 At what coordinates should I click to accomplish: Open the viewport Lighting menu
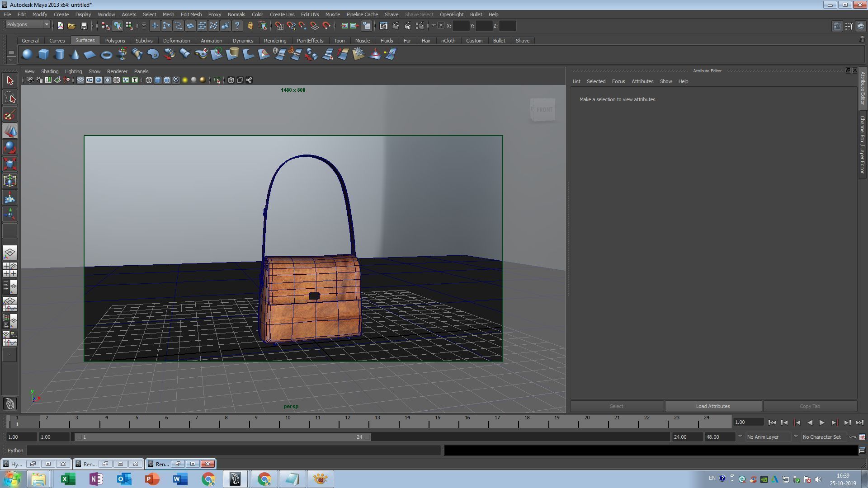point(73,71)
